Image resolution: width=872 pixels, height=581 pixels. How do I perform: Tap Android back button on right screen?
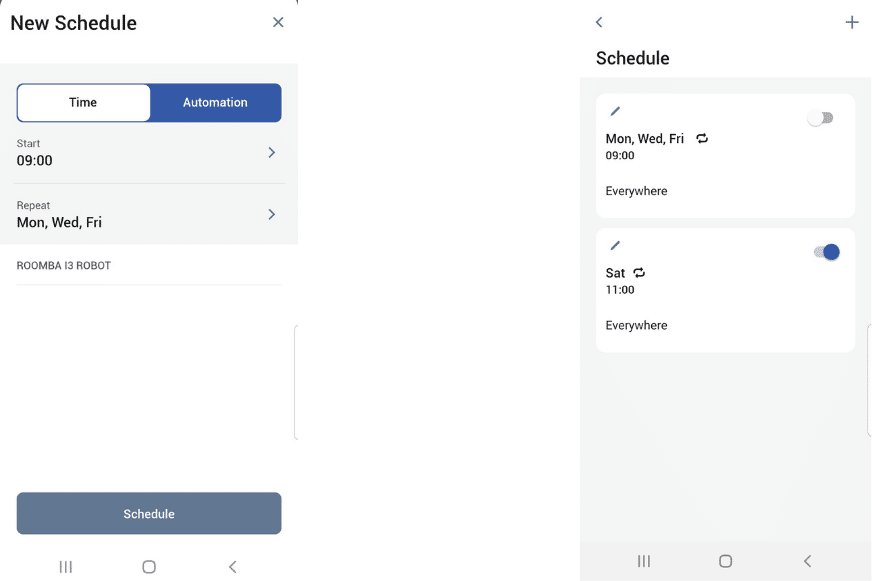click(x=807, y=561)
